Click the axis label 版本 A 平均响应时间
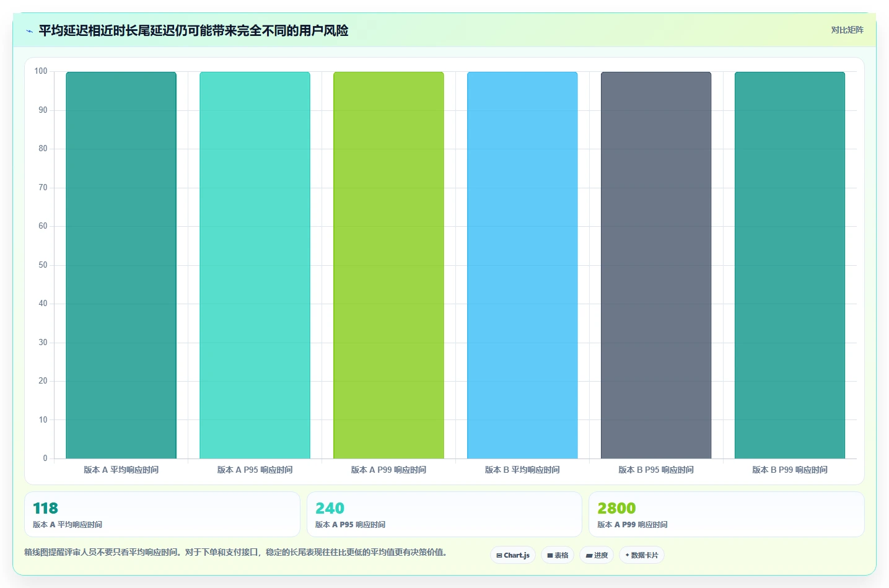The height and width of the screenshot is (588, 889). click(x=121, y=470)
